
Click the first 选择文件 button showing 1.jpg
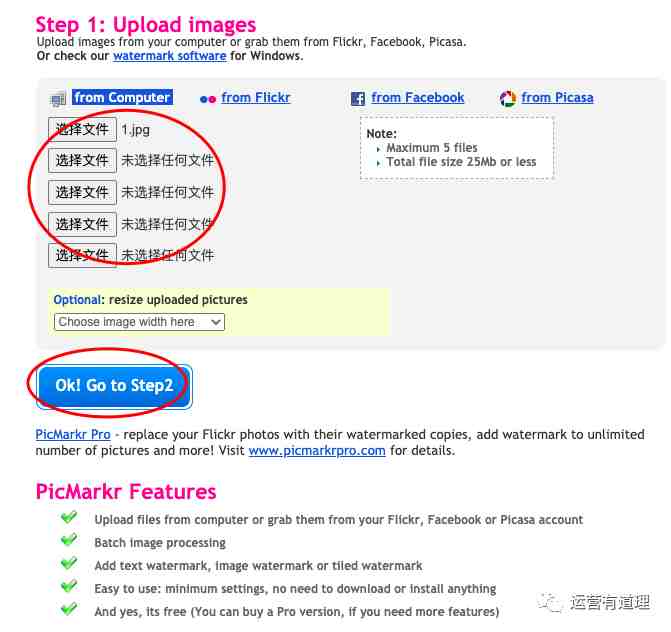82,129
